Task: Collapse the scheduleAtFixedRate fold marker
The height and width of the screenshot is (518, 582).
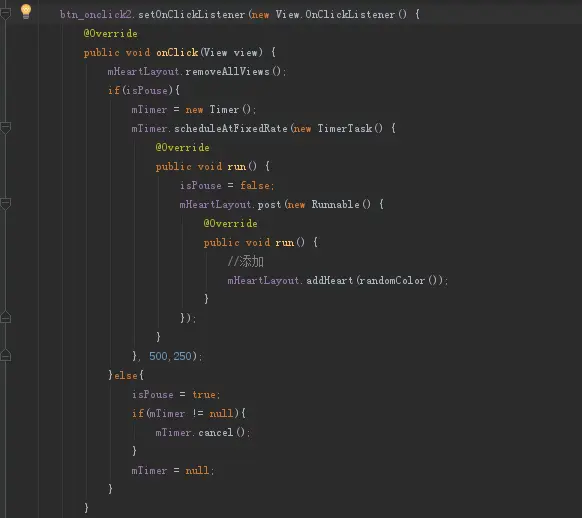Action: click(5, 128)
